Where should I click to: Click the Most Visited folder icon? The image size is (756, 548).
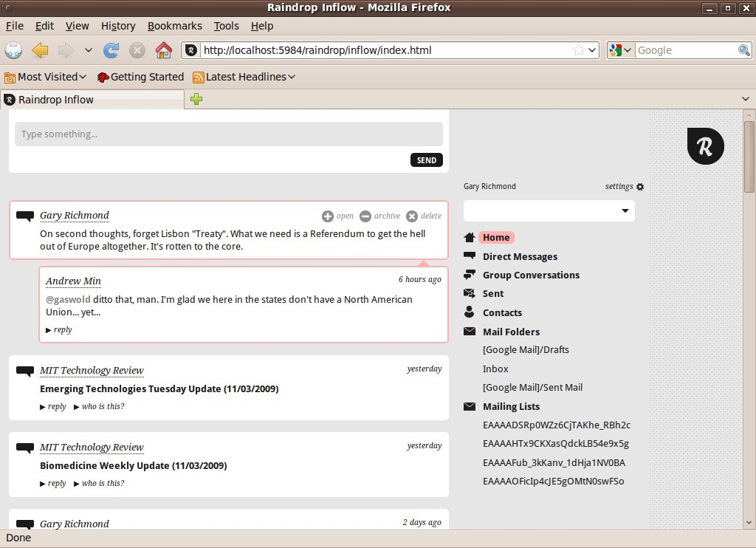[10, 78]
